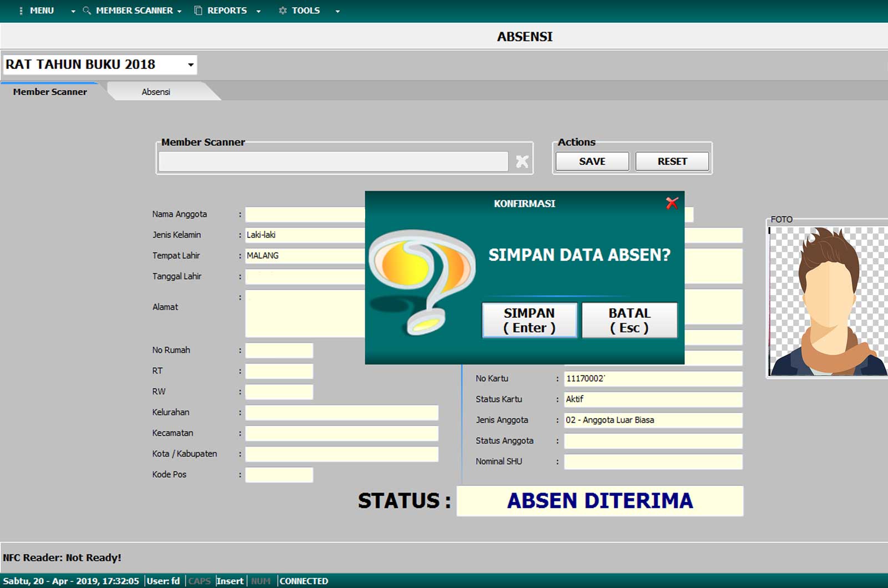Click the SAVE button under Actions
This screenshot has height=588, width=888.
[x=592, y=161]
